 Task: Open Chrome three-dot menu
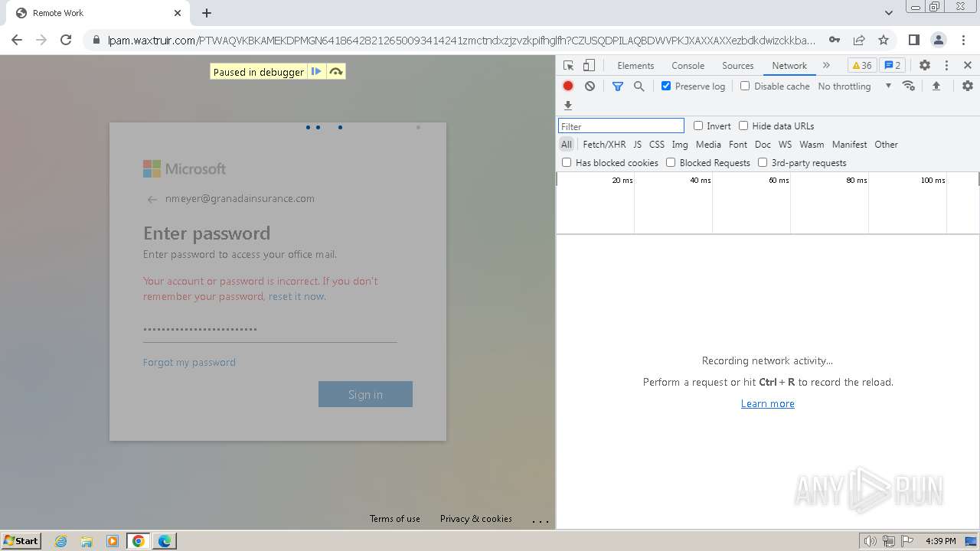pos(963,40)
